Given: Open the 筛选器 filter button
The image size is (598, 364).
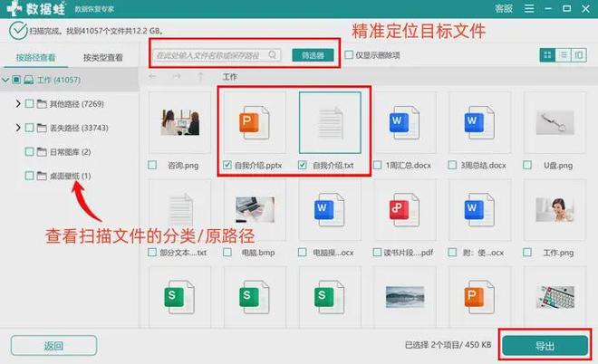Looking at the screenshot, I should [313, 55].
